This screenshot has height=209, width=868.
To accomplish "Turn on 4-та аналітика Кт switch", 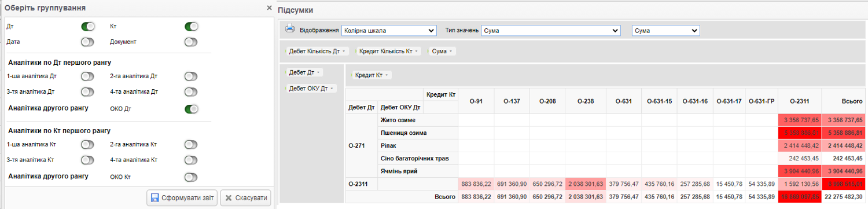I will click(x=192, y=160).
